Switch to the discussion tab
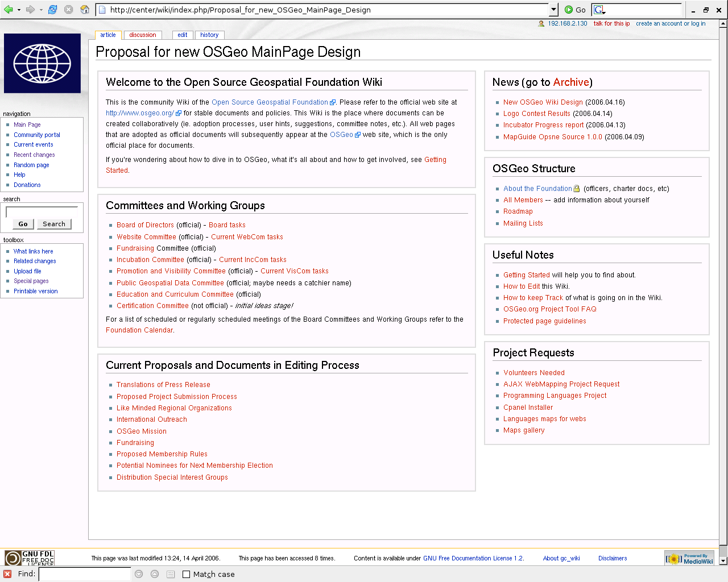728x582 pixels. point(142,35)
